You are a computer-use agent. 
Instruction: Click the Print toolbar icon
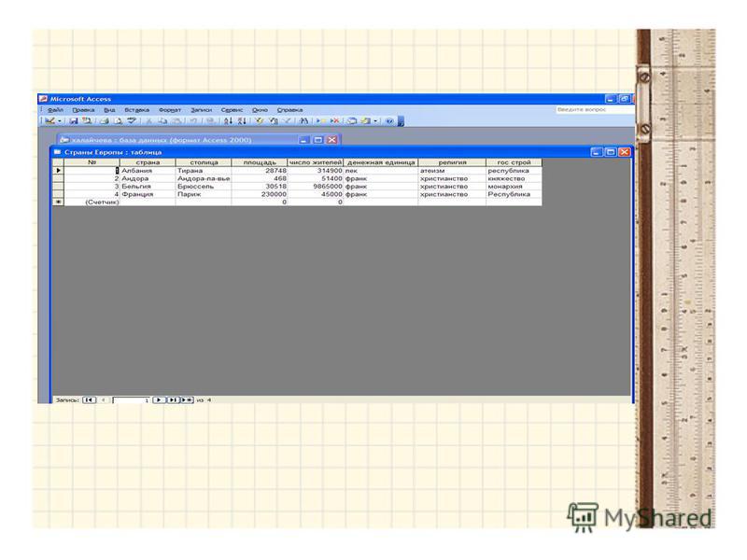(105, 121)
